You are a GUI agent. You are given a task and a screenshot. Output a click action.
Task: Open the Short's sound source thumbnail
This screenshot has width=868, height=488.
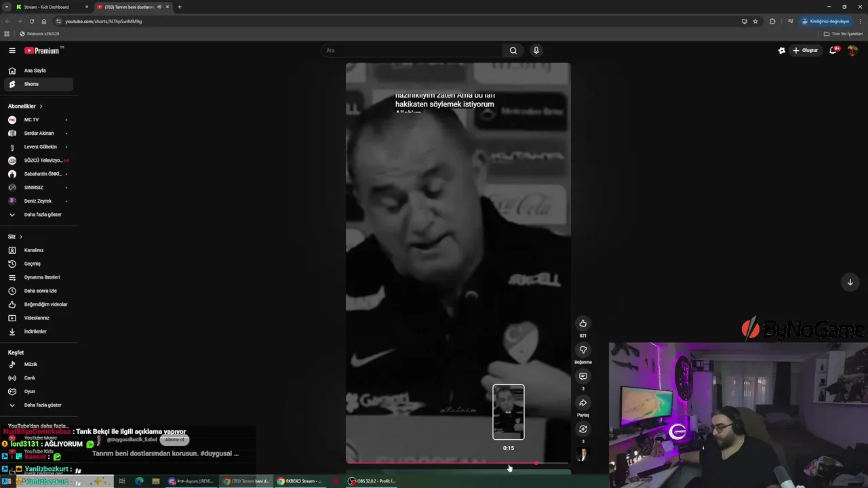coord(583,454)
